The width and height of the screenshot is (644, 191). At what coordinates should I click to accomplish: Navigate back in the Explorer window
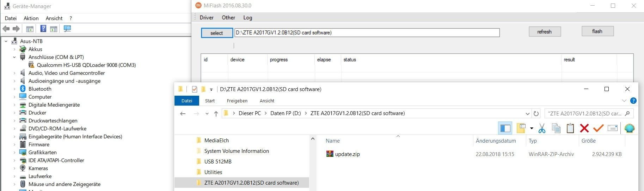pos(183,114)
